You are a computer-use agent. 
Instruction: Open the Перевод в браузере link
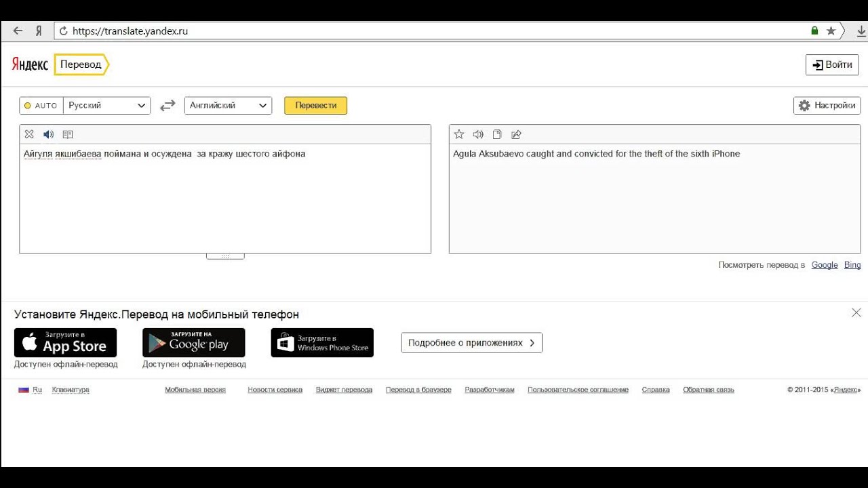tap(418, 390)
